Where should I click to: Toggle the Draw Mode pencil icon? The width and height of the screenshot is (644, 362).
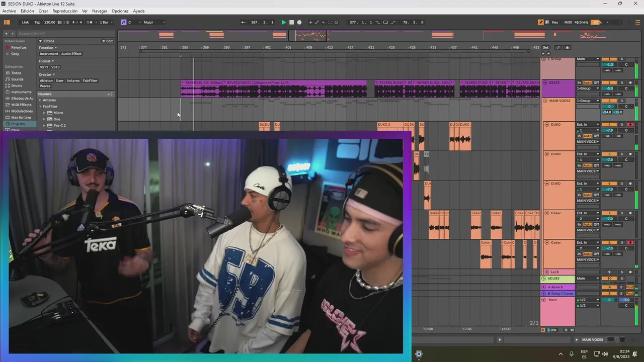click(541, 22)
